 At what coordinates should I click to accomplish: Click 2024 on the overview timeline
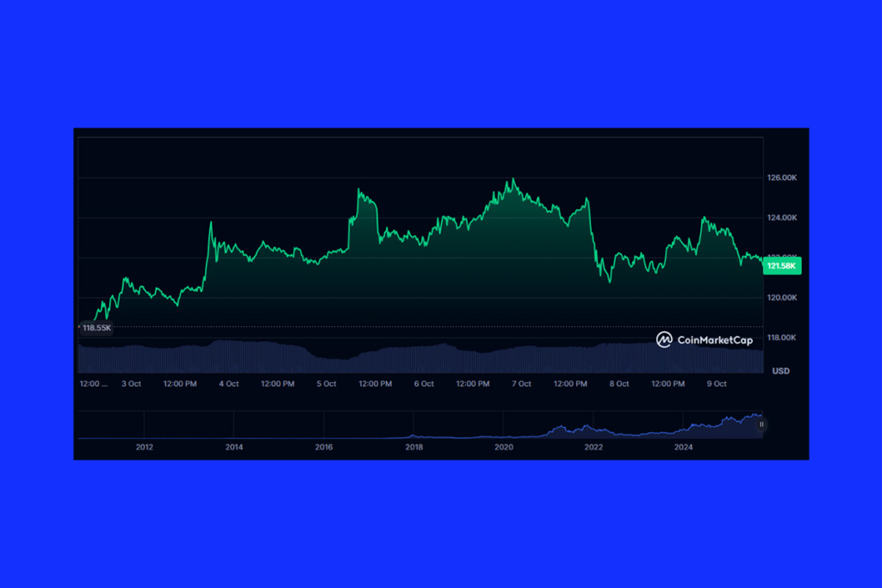(683, 448)
